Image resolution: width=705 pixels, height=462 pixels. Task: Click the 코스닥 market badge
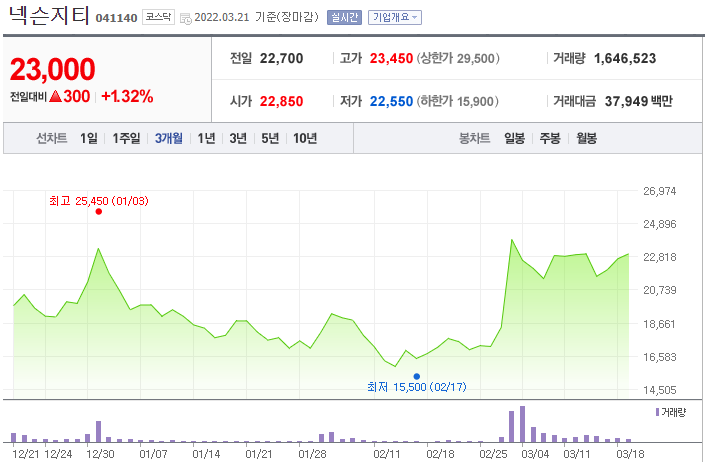158,17
